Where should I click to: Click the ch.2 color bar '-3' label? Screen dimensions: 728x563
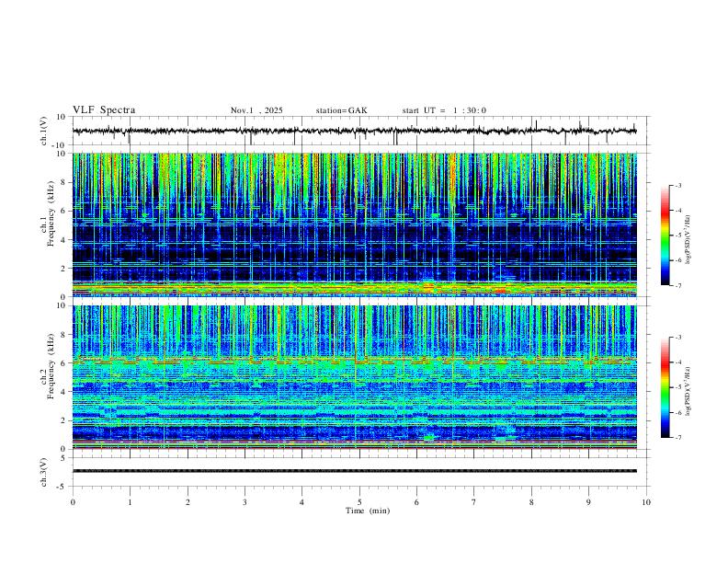tap(678, 338)
